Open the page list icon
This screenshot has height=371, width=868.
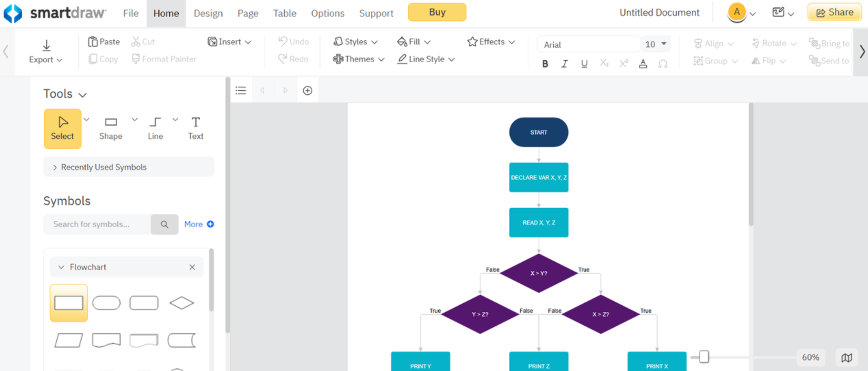click(241, 90)
